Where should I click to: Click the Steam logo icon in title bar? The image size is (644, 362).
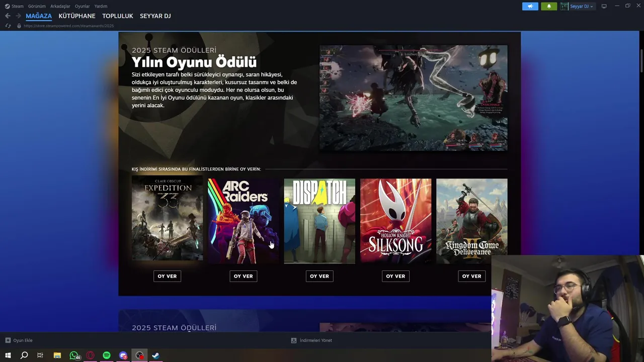point(7,6)
